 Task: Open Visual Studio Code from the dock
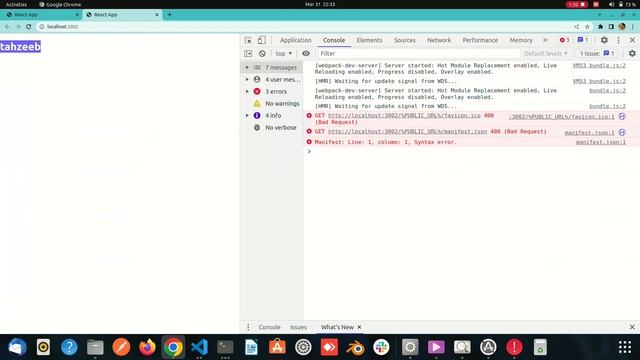click(199, 347)
